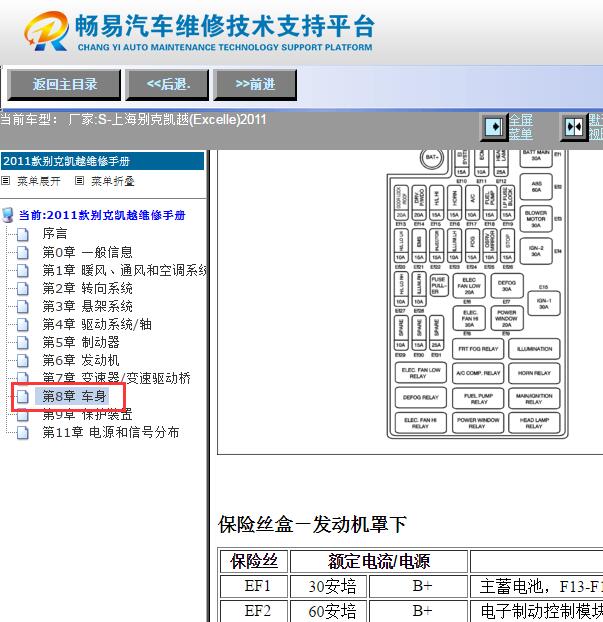
Task: Open 第7章 变速器/变速驱动桥
Action: tap(117, 378)
